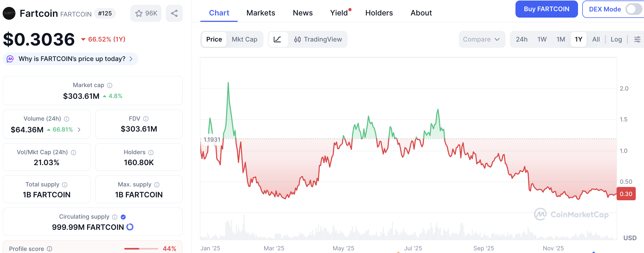Click the 4.8% market cap change
This screenshot has width=644, height=253.
[113, 96]
